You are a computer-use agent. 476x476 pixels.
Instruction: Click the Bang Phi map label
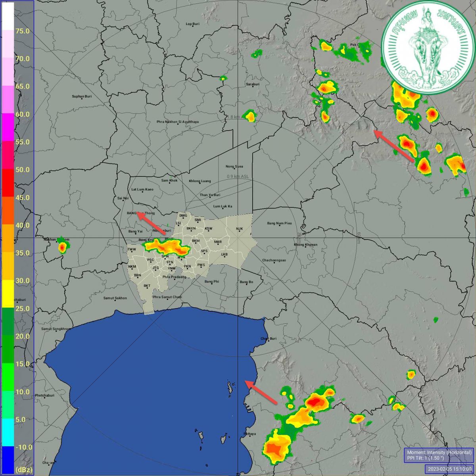(x=212, y=281)
